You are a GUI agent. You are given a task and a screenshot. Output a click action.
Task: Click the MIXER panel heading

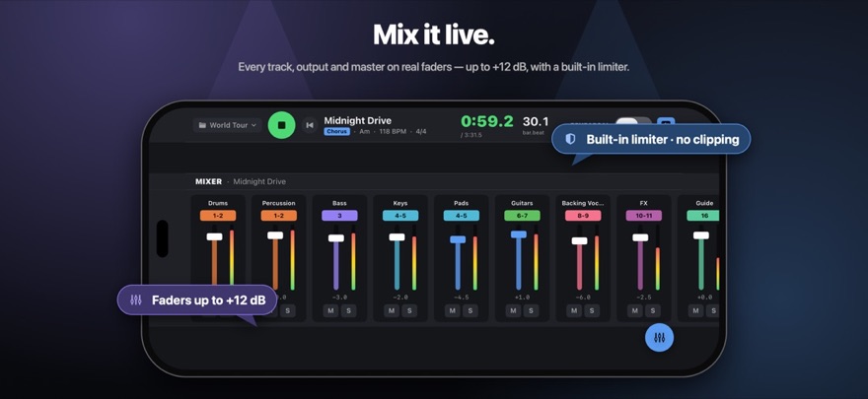[209, 181]
